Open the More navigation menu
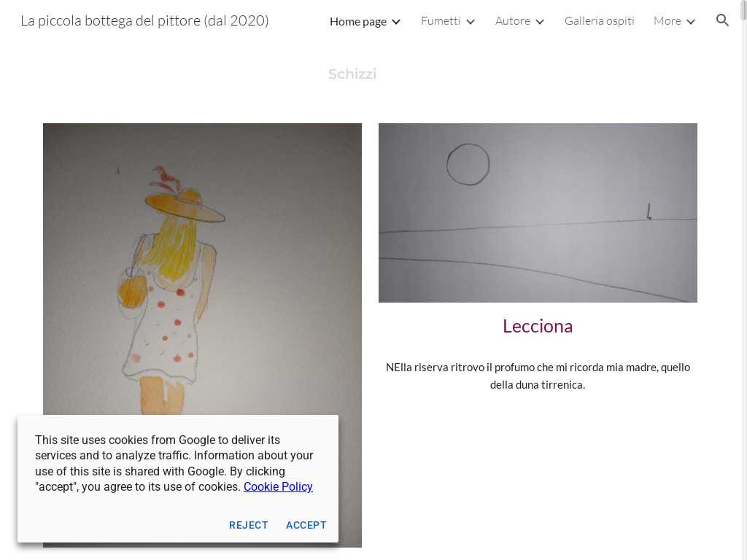Viewport: 747px width, 560px height. click(x=667, y=21)
